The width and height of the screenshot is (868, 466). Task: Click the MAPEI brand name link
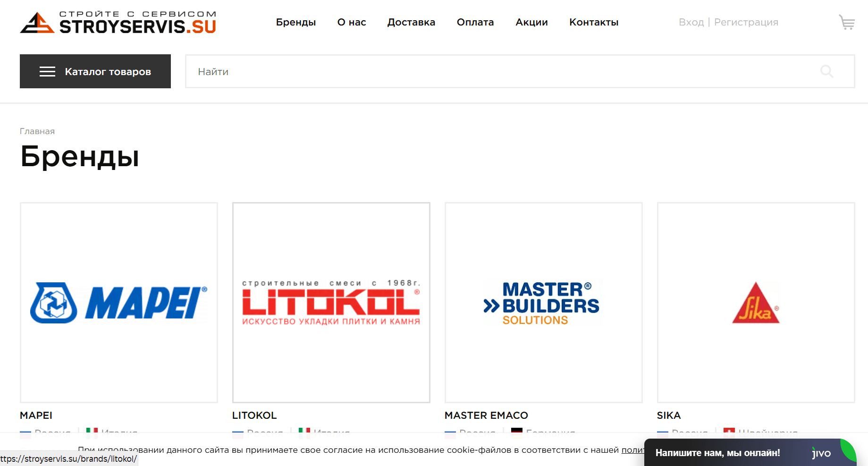coord(36,415)
